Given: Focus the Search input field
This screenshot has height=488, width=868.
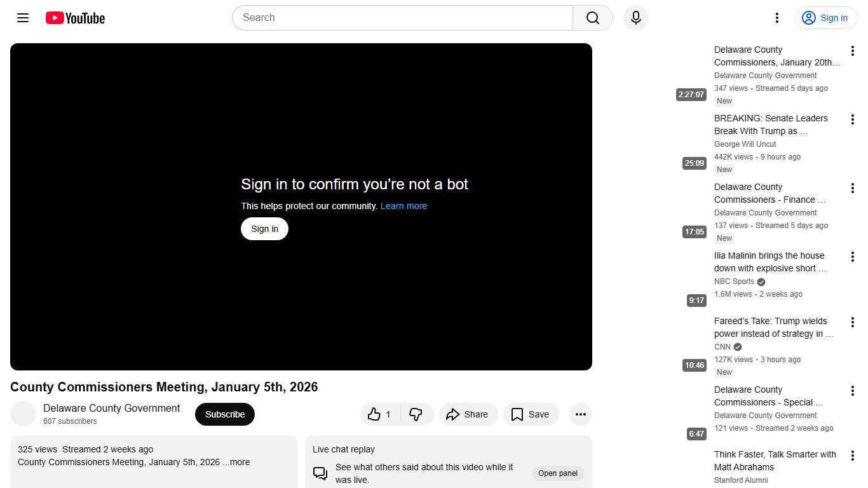Looking at the screenshot, I should point(402,18).
